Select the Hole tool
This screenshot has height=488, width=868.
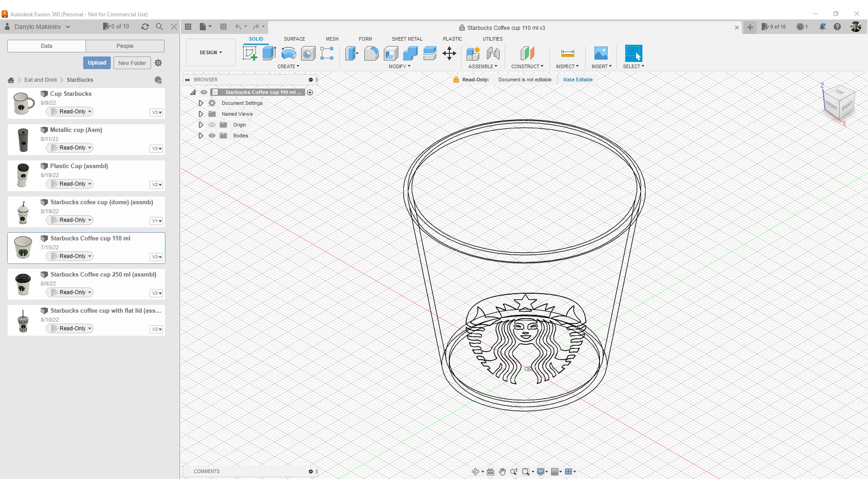(308, 53)
